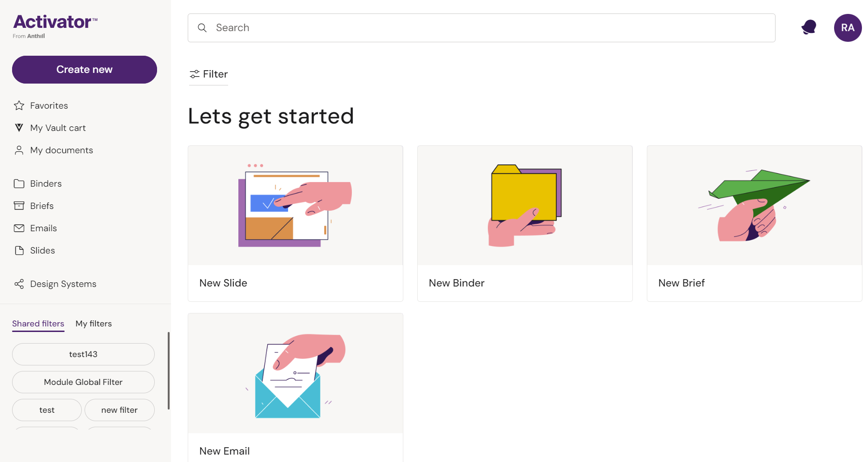868x462 pixels.
Task: Apply the test143 shared filter
Action: (x=83, y=354)
